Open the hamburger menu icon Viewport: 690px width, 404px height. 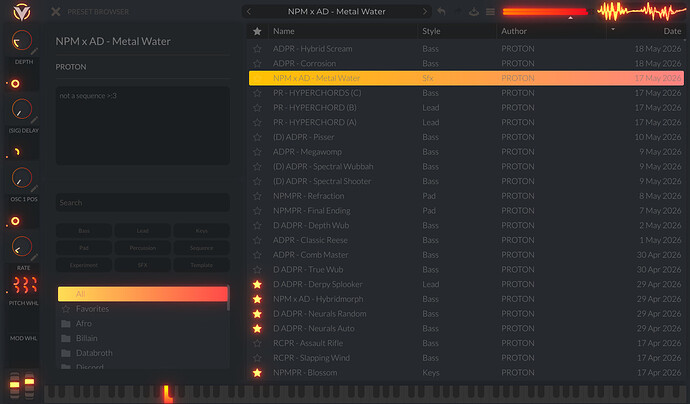(490, 12)
